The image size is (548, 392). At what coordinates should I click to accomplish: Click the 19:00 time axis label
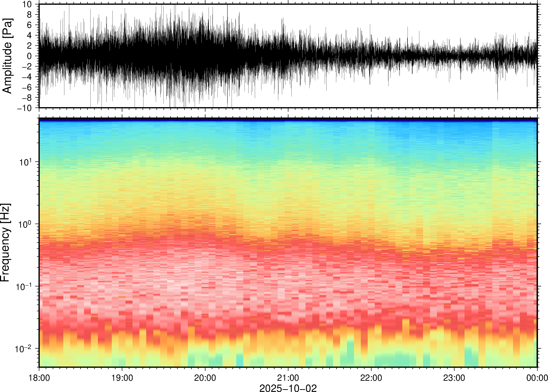(x=122, y=378)
